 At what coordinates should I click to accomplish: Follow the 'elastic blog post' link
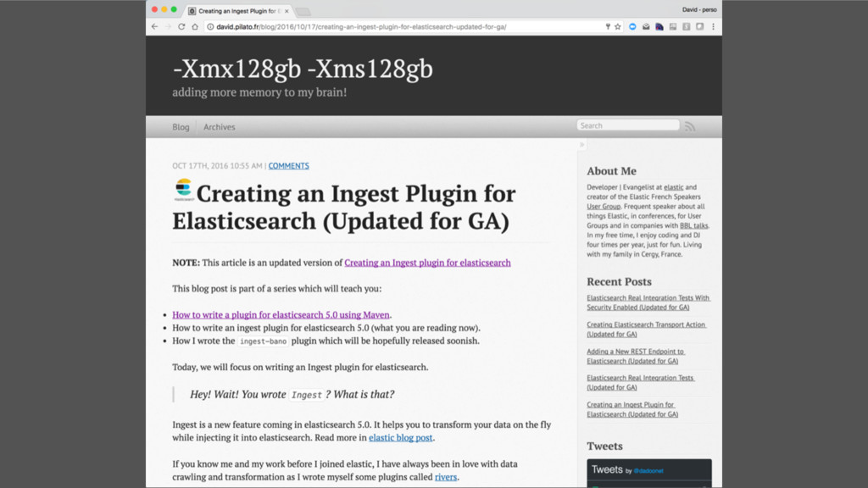[401, 438]
